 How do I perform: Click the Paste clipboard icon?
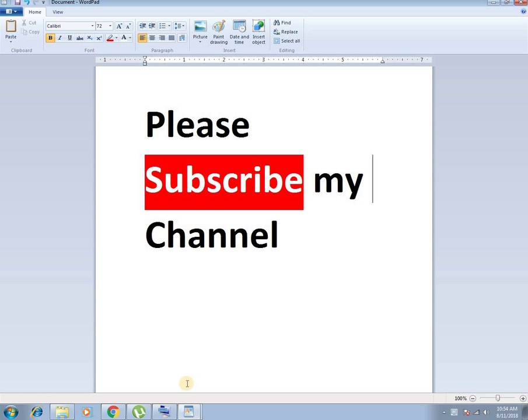[x=11, y=26]
